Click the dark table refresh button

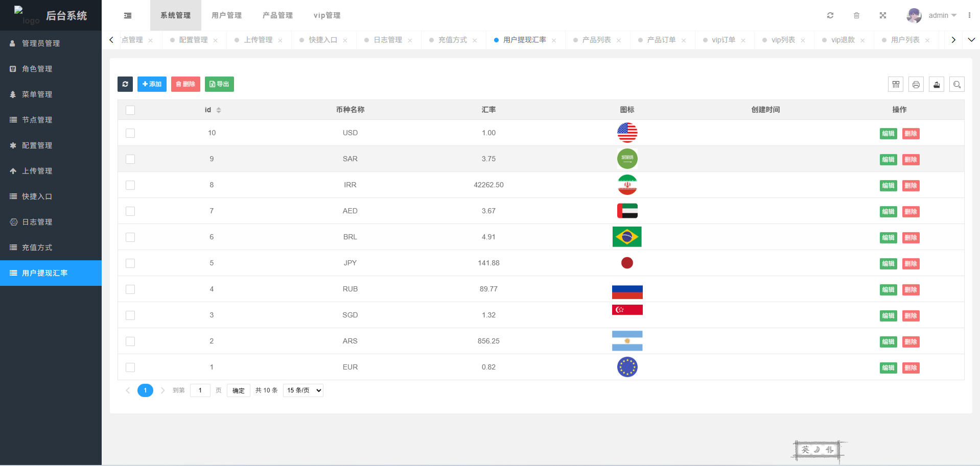tap(125, 84)
